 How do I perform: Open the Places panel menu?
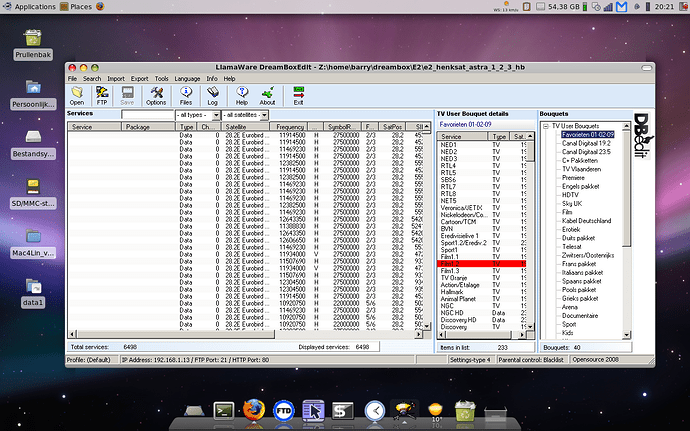tap(76, 7)
